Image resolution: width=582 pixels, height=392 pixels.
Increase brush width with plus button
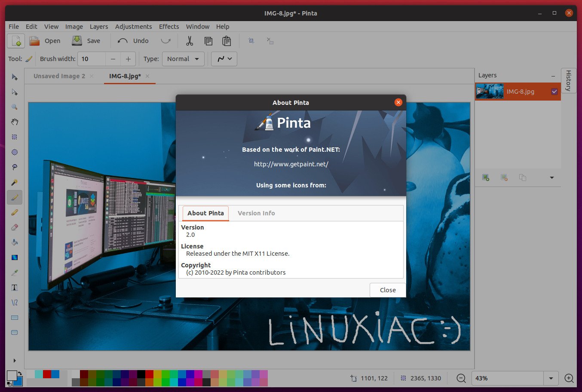128,59
